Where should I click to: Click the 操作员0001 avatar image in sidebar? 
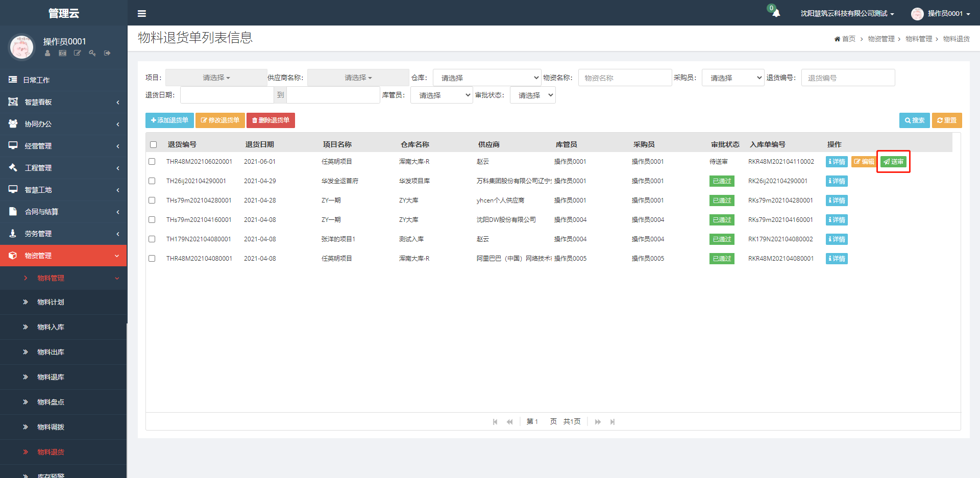[21, 47]
